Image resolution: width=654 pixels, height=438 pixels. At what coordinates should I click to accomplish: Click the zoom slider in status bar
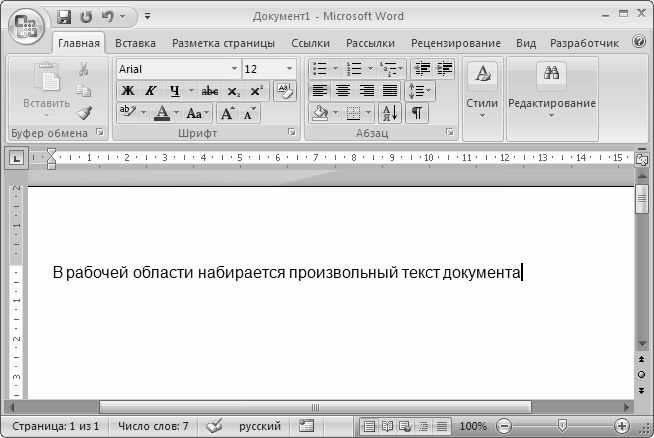coord(562,426)
